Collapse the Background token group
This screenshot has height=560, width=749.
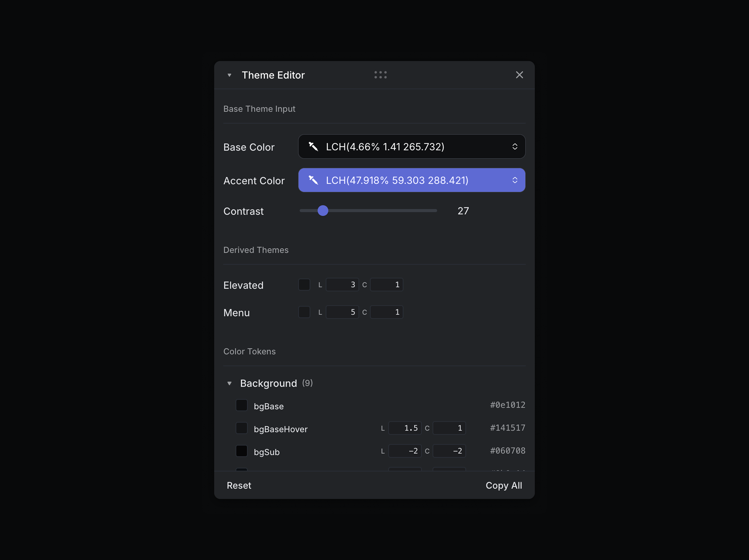pos(230,383)
